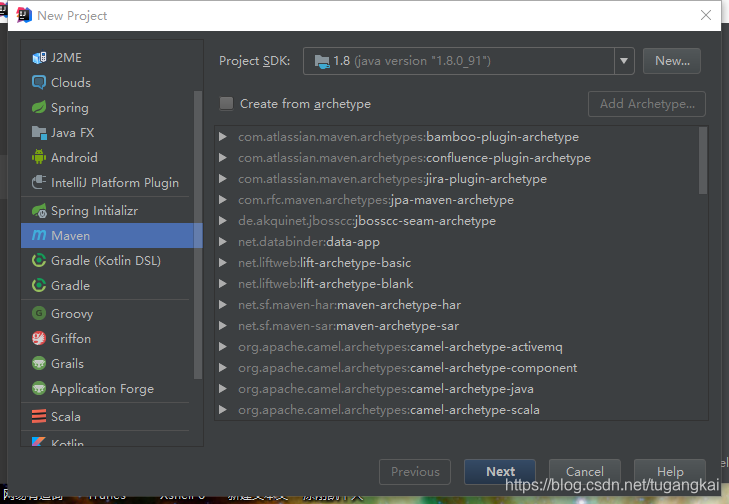Expand the camel-archetype-component node
The width and height of the screenshot is (729, 504).
tap(223, 367)
